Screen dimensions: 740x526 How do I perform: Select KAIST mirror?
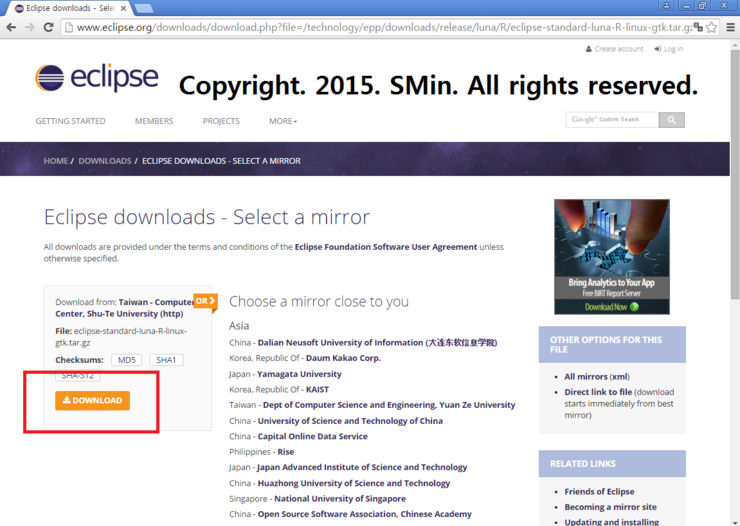point(317,390)
